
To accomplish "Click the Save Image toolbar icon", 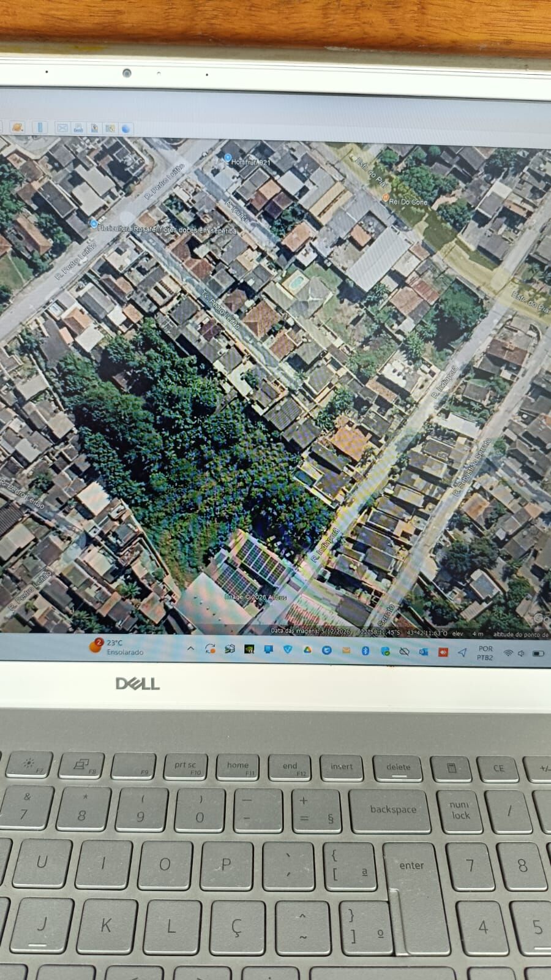I will (x=94, y=128).
